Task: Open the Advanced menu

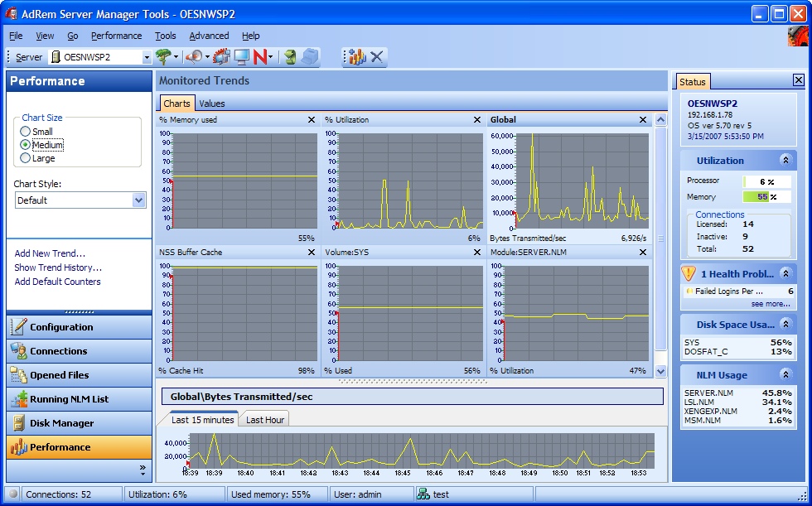Action: click(209, 36)
